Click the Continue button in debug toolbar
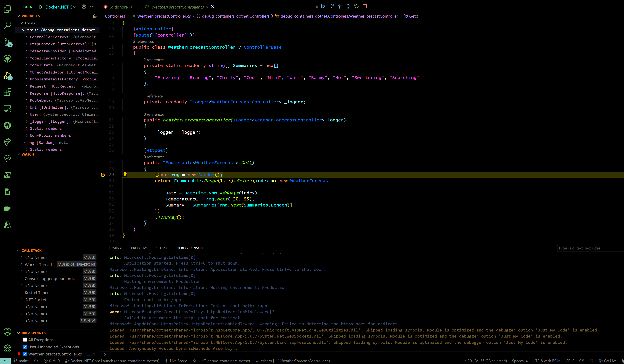 323,6
